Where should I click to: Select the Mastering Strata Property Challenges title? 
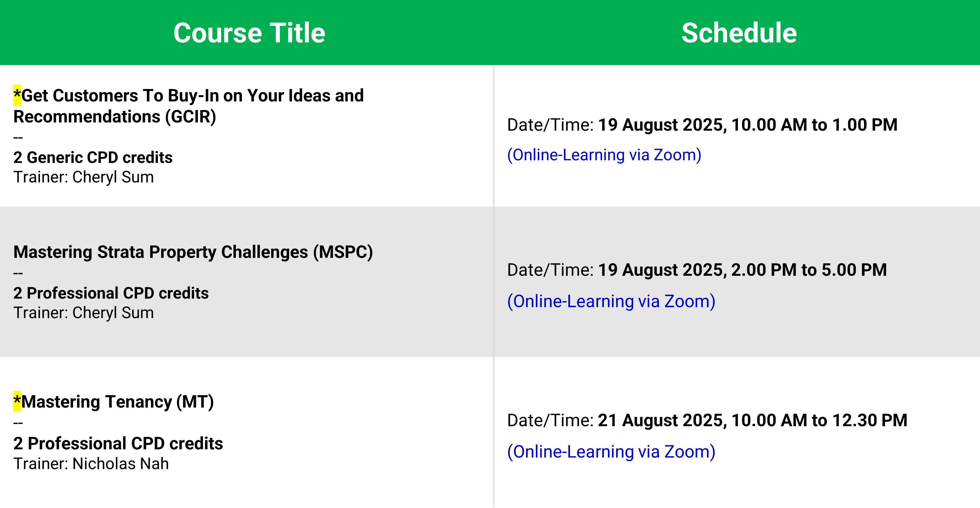193,252
